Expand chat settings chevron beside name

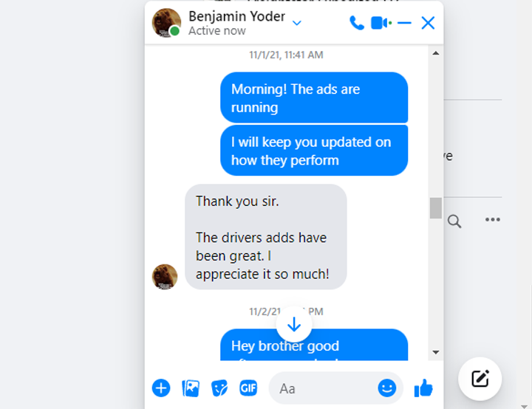[297, 23]
